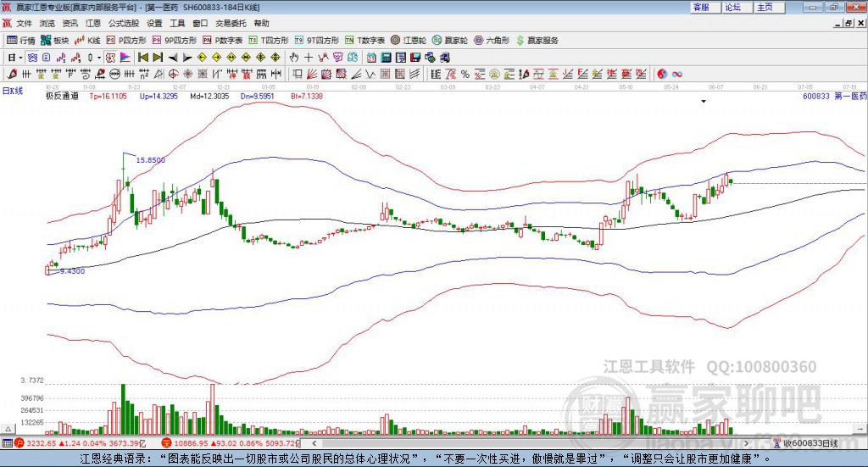The image size is (868, 467).
Task: Open the P数字表 tool
Action: pos(223,41)
